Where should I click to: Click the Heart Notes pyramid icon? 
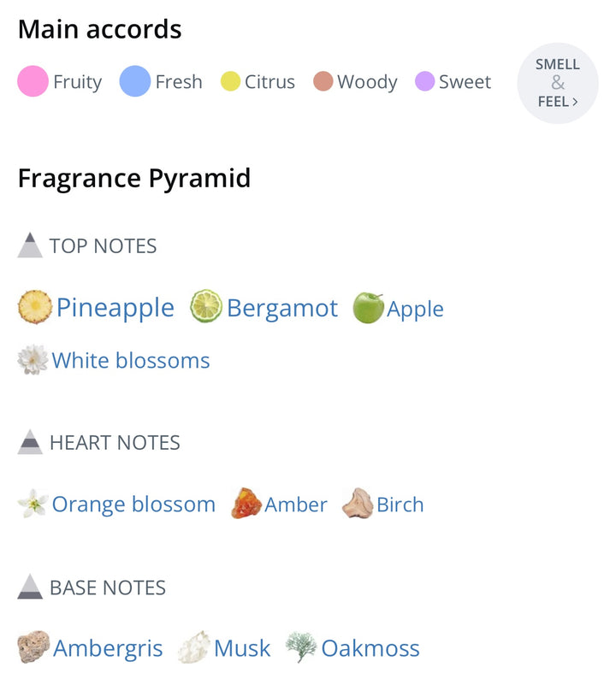pyautogui.click(x=30, y=441)
